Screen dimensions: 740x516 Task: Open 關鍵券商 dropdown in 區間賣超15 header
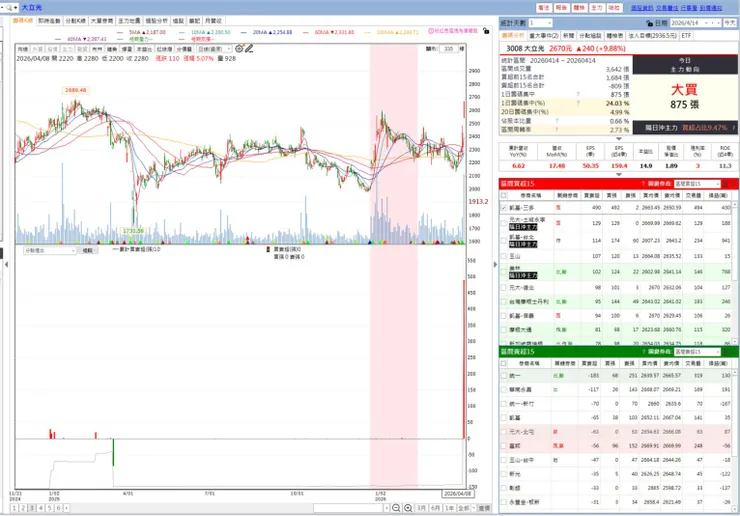(697, 352)
